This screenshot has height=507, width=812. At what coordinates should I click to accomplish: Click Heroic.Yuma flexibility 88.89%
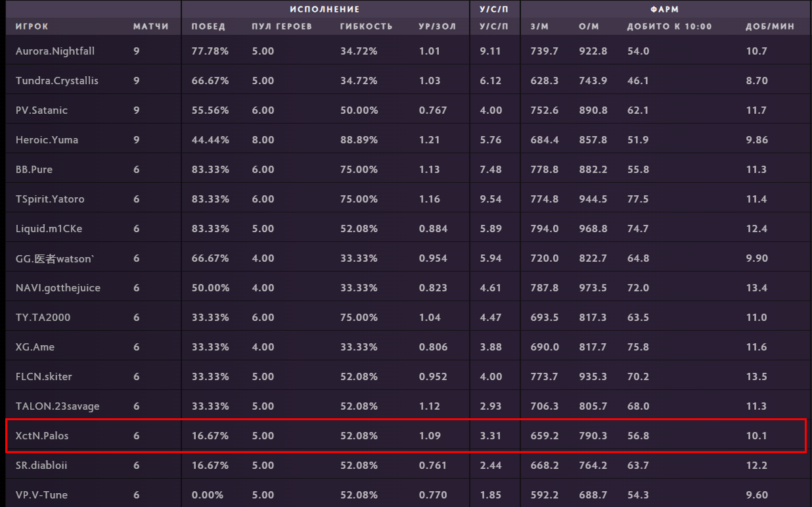tap(359, 139)
